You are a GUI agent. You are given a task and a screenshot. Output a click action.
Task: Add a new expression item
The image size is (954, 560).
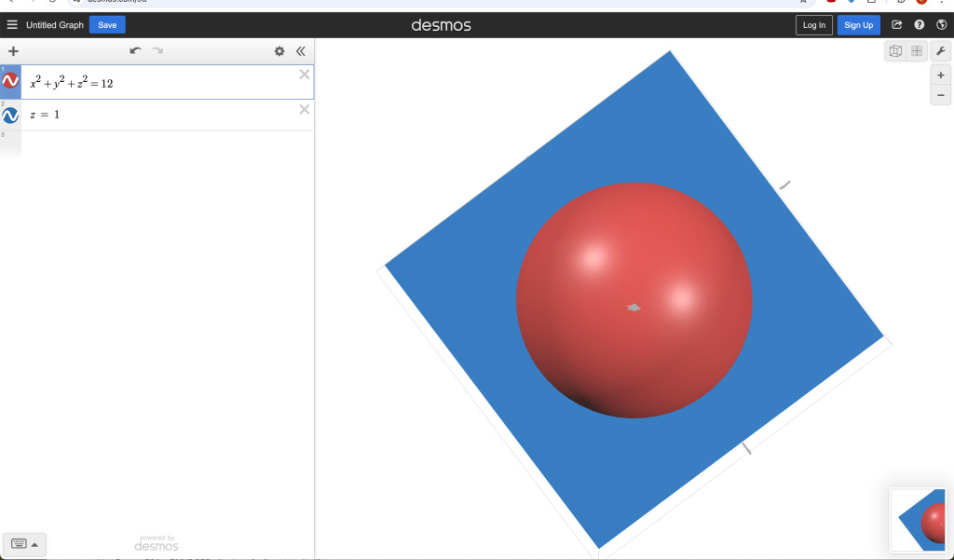coord(13,51)
